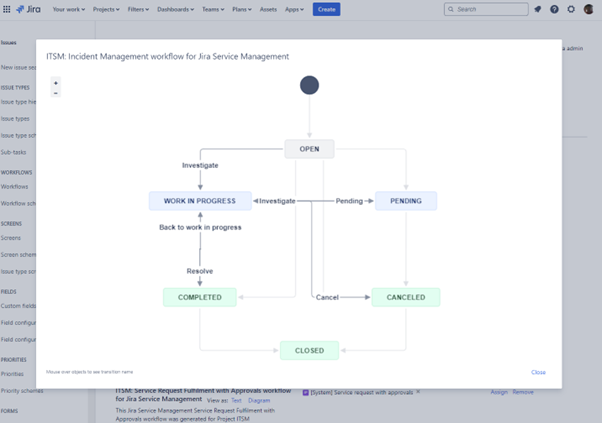
Task: Expand the Projects dropdown
Action: tap(106, 9)
